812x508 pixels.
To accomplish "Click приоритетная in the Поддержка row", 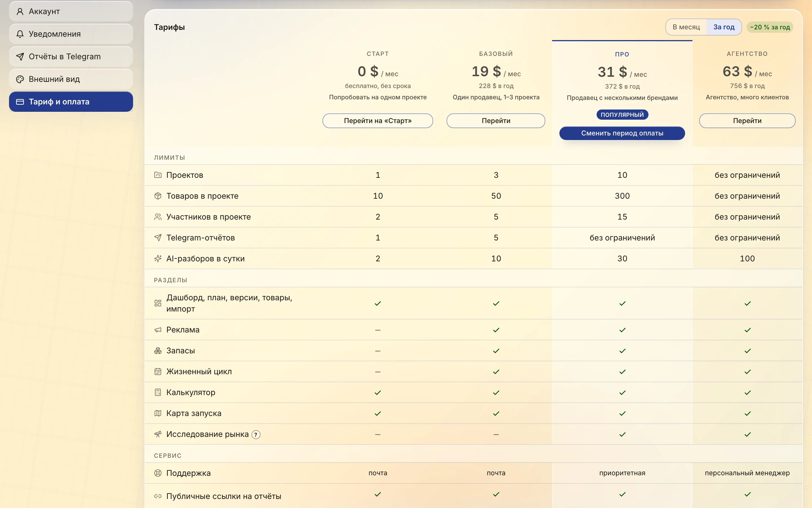I will tap(622, 473).
